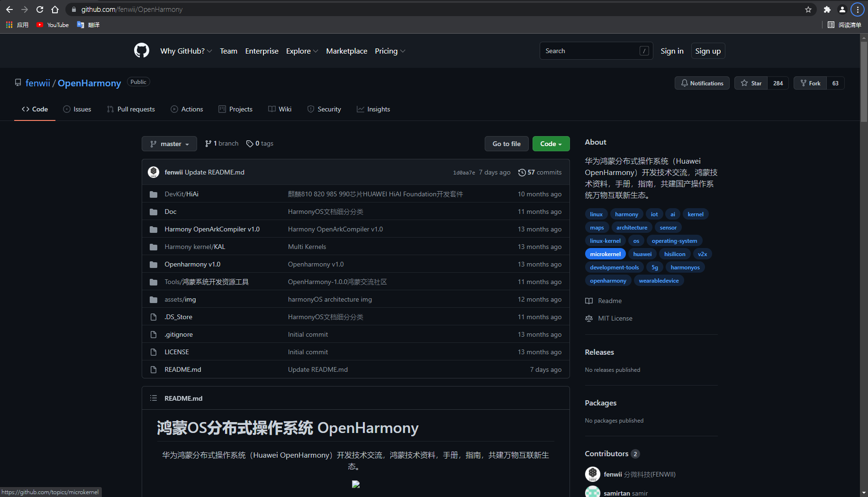Click samirtan contributor avatar

[x=592, y=492]
